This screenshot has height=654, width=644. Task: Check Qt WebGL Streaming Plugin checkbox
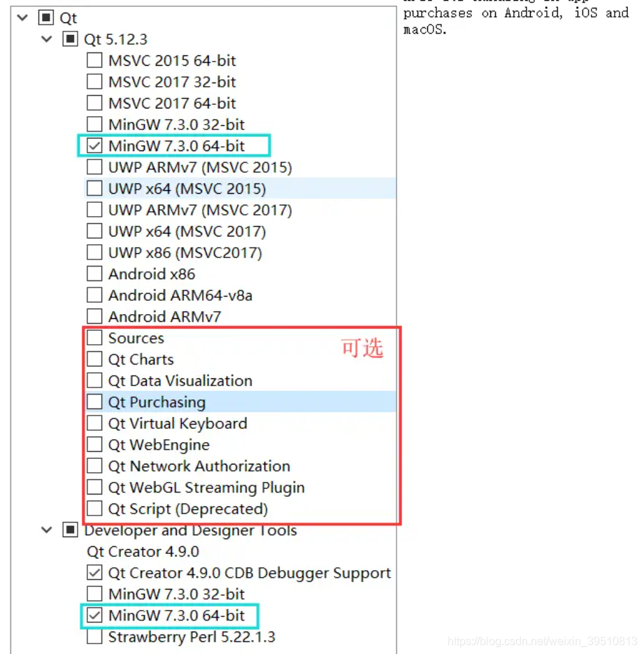94,487
